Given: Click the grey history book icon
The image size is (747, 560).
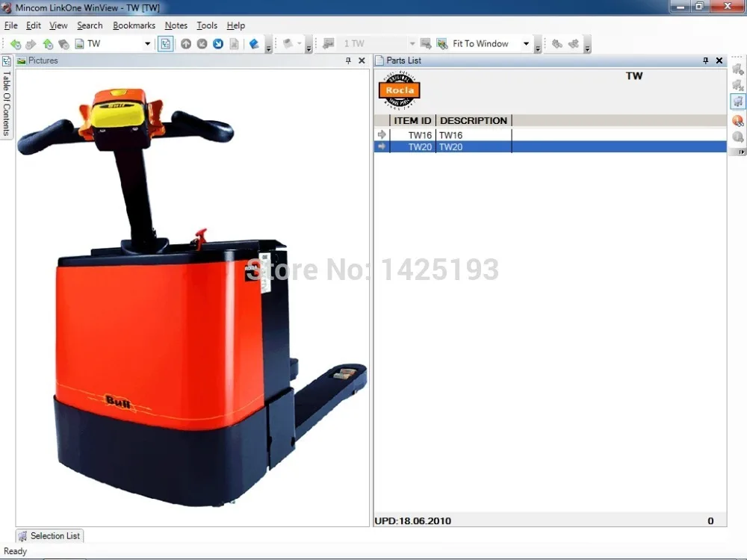Looking at the screenshot, I should pos(63,44).
